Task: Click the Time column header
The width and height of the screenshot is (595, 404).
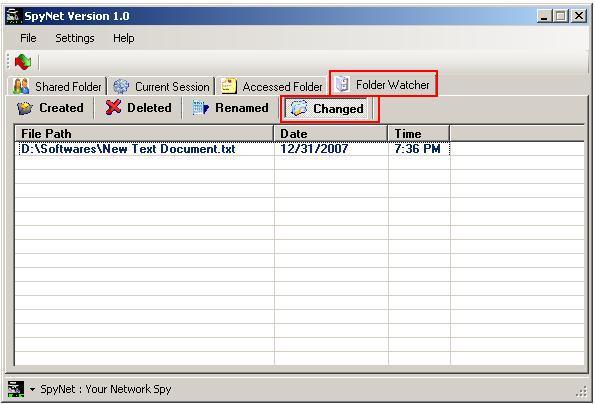Action: 419,134
